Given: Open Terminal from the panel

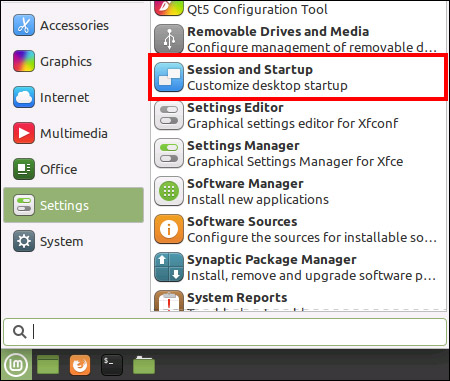Looking at the screenshot, I should pos(112,365).
